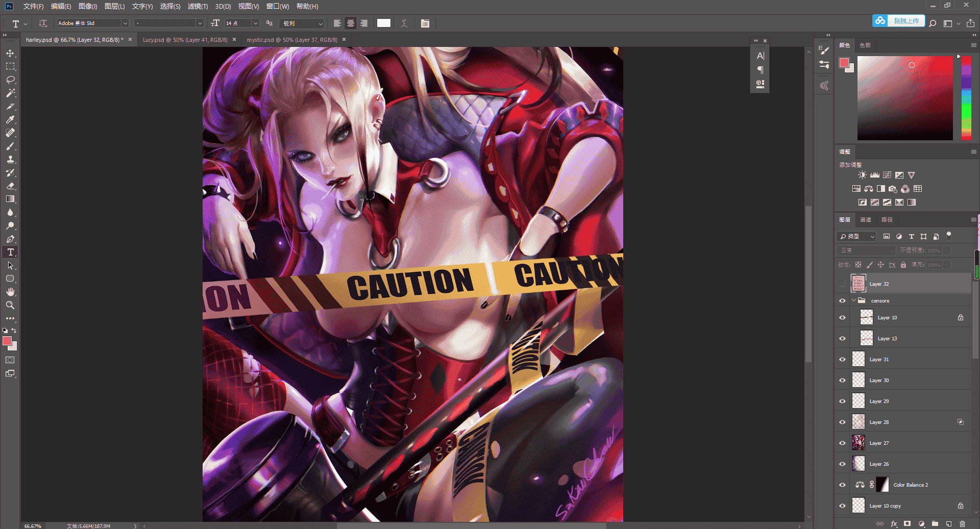Click the blue cloud upload button
Viewport: 980px width, 529px height.
[898, 21]
